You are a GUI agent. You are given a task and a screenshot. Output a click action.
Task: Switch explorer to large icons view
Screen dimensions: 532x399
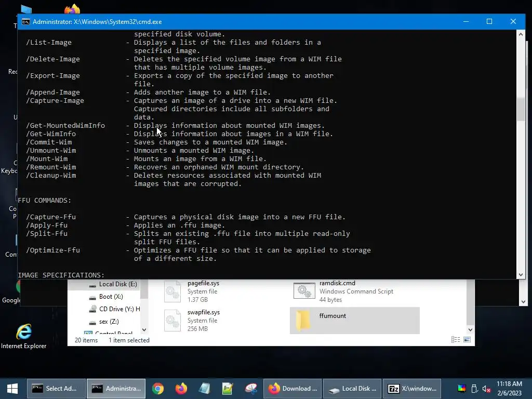click(467, 340)
